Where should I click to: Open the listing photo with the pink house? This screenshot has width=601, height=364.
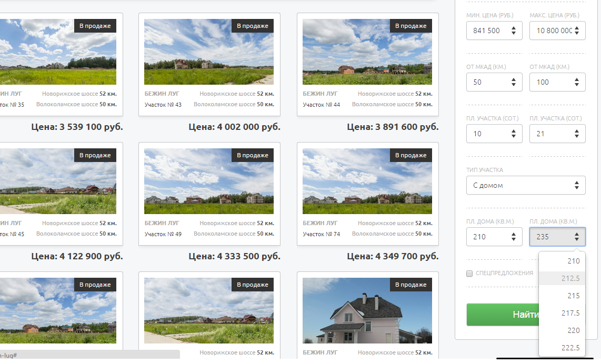[x=367, y=310]
